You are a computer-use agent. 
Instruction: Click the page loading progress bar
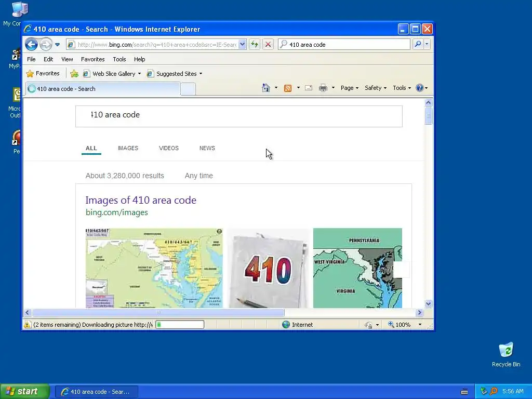(180, 325)
